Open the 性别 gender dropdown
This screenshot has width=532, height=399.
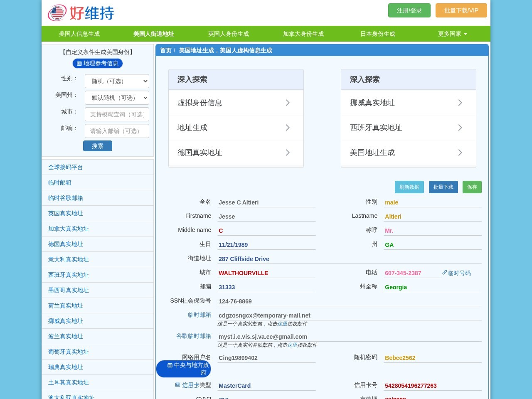pyautogui.click(x=117, y=81)
